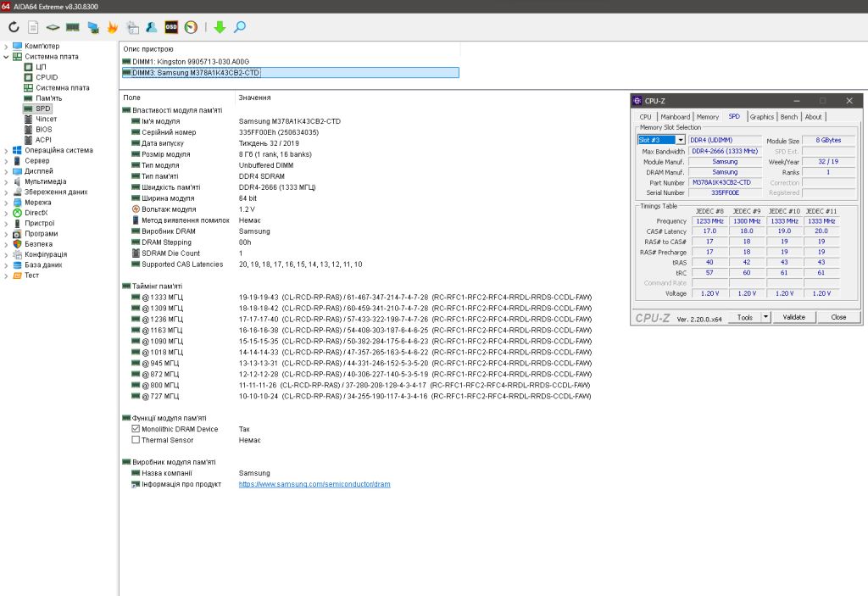Click the AIDA64 title bar logo
Viewport: 868px width, 596px height.
click(6, 6)
